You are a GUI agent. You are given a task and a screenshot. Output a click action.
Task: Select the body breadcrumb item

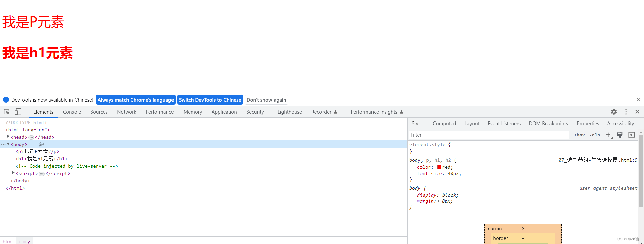24,241
